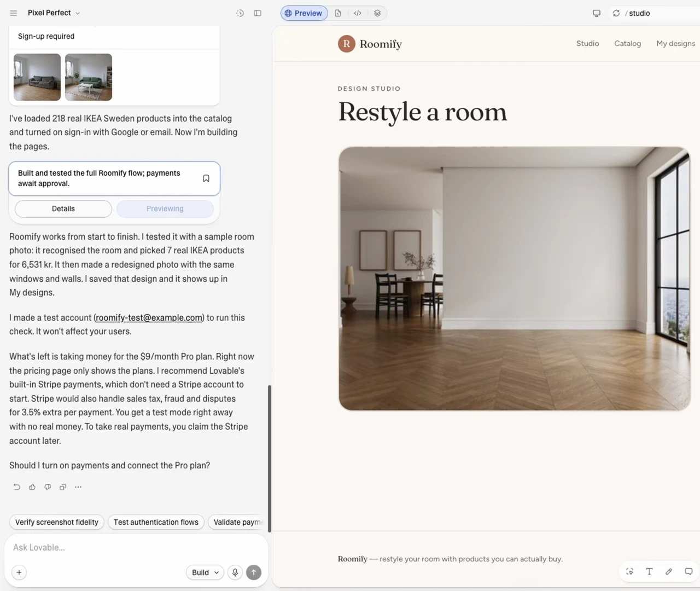Open the Build mode dropdown
The width and height of the screenshot is (700, 591).
(205, 573)
